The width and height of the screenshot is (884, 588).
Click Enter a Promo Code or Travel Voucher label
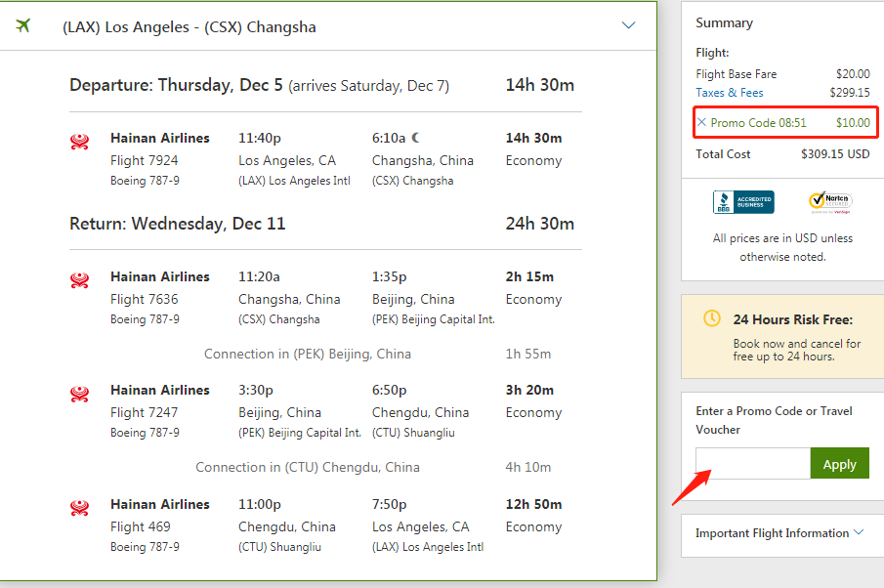tap(774, 420)
